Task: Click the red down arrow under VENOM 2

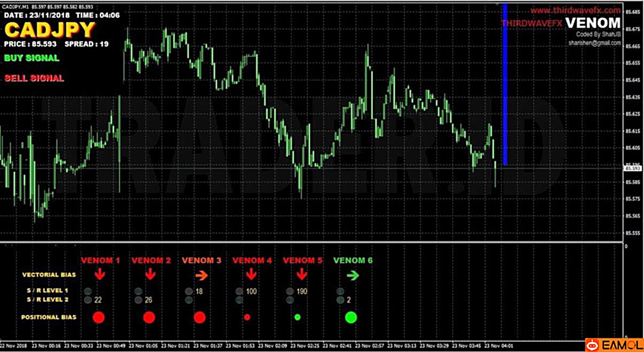Action: pos(150,275)
